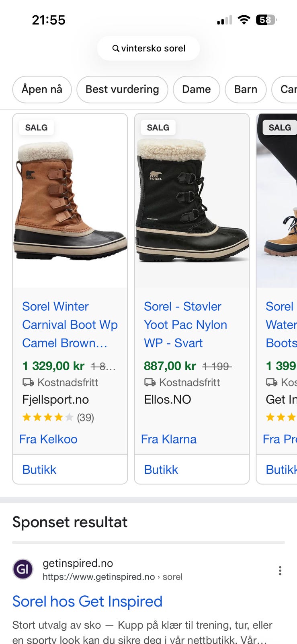Toggle the Åpen nå filter chip
This screenshot has height=644, width=297.
point(42,89)
